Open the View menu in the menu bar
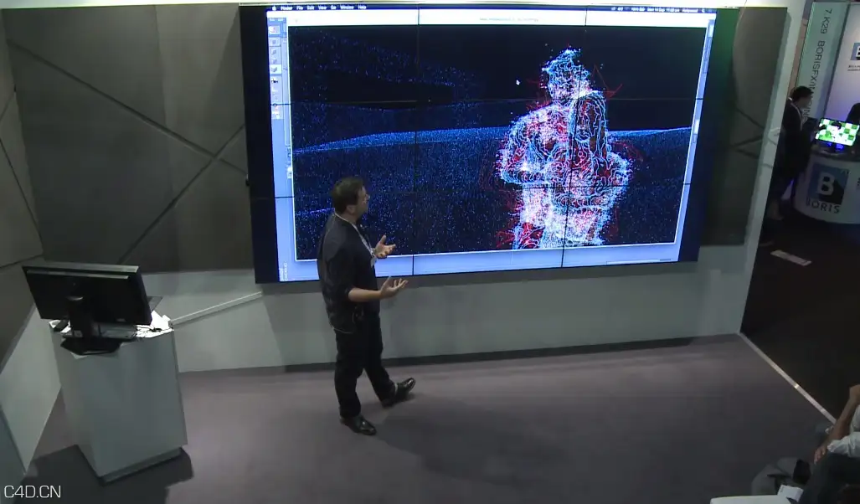This screenshot has height=504, width=860. [x=322, y=8]
